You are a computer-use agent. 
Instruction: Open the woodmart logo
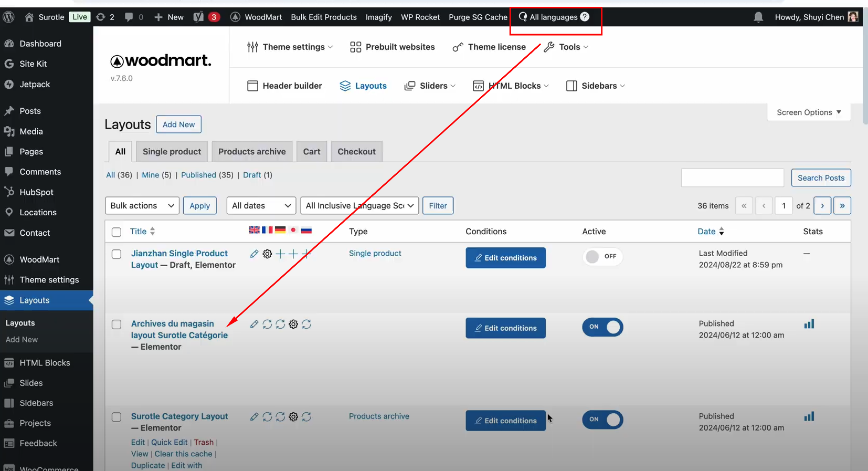[x=161, y=61]
